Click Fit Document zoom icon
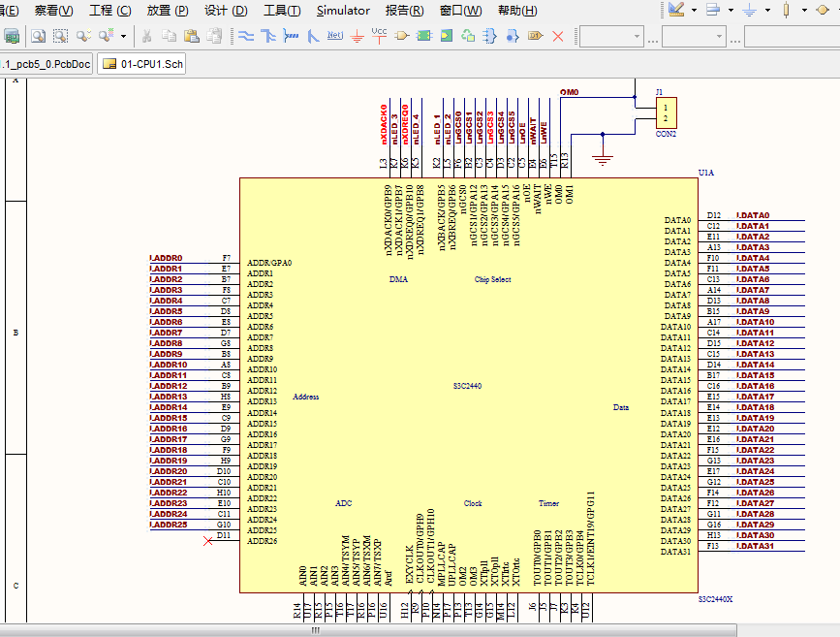840x637 pixels. click(38, 36)
